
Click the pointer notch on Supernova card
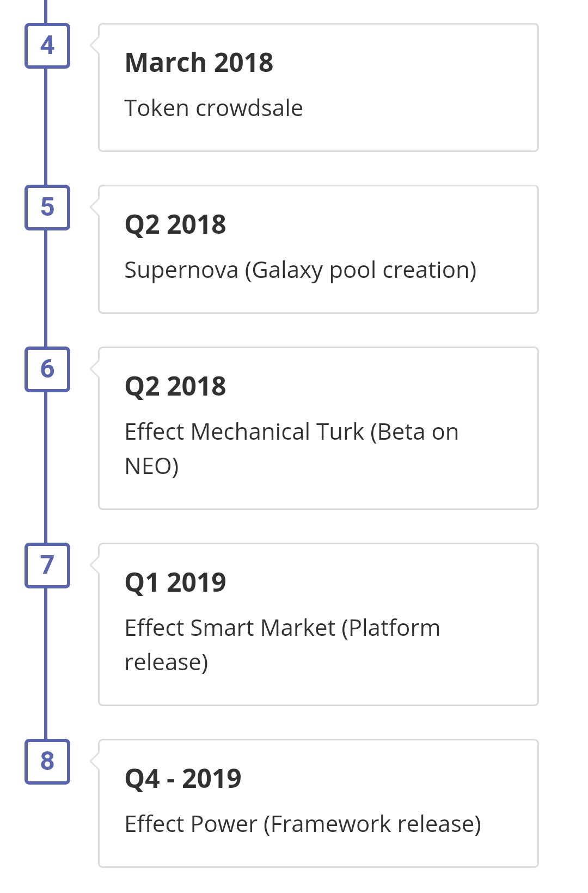[95, 207]
